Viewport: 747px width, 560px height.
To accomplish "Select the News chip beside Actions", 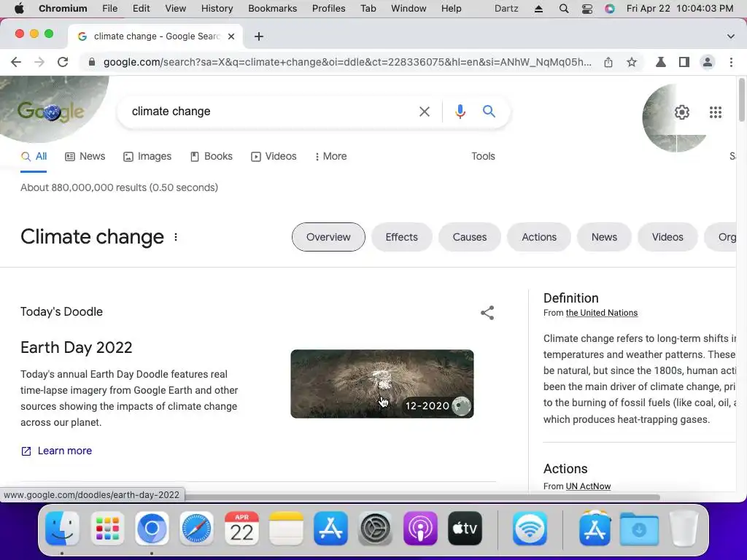I will (604, 237).
